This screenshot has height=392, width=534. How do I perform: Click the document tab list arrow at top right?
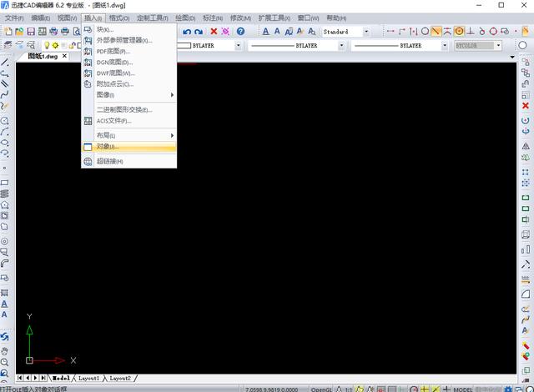point(512,57)
